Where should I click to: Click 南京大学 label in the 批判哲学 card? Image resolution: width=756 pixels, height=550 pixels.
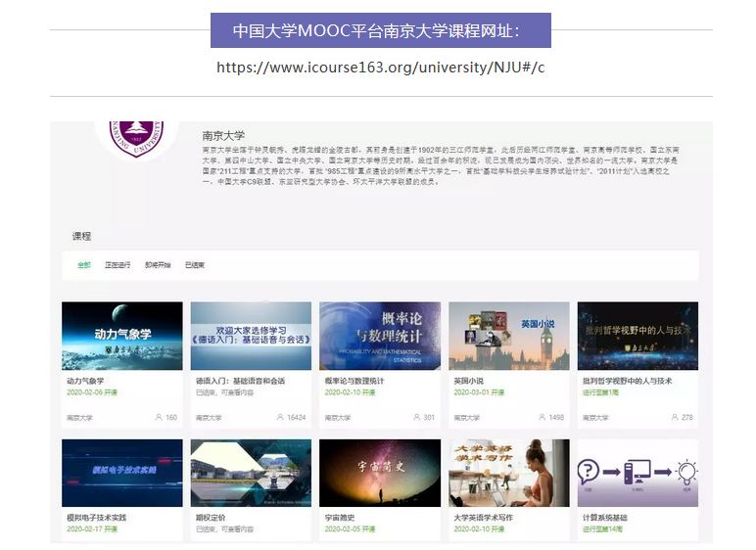pyautogui.click(x=595, y=418)
